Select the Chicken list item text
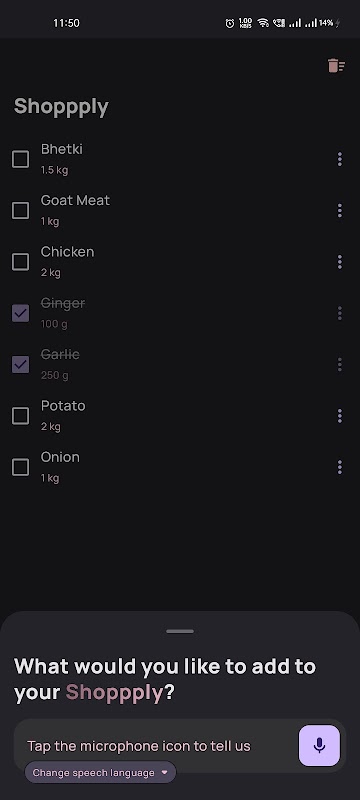This screenshot has height=800, width=360. pyautogui.click(x=67, y=252)
